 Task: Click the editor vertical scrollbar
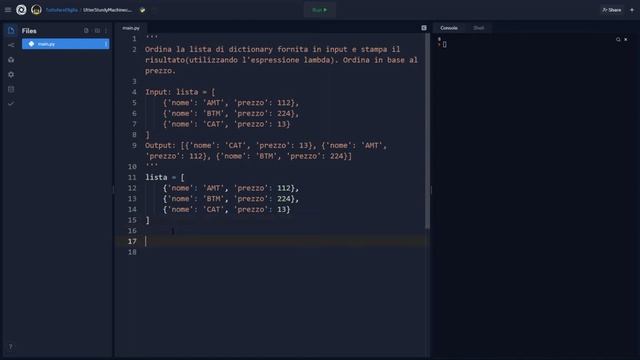[x=427, y=131]
